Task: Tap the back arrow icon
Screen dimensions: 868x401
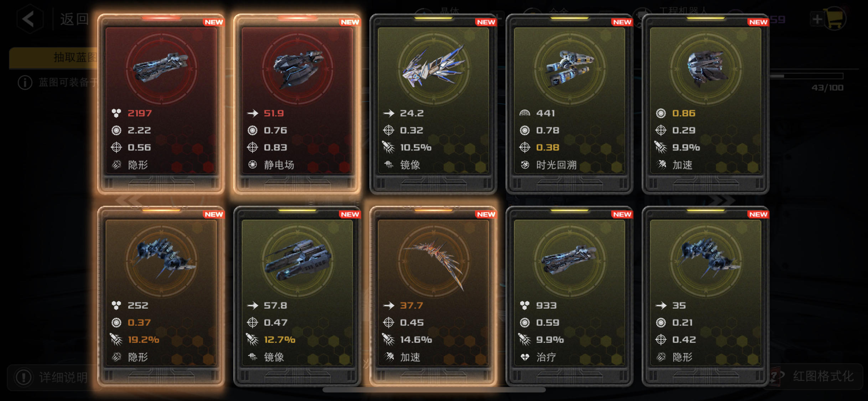Action: pyautogui.click(x=29, y=19)
